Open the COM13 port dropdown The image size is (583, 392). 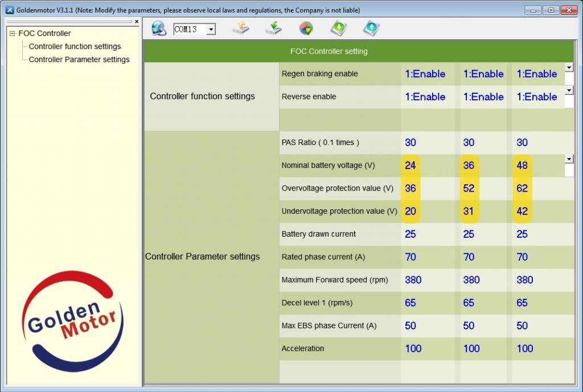pyautogui.click(x=211, y=30)
